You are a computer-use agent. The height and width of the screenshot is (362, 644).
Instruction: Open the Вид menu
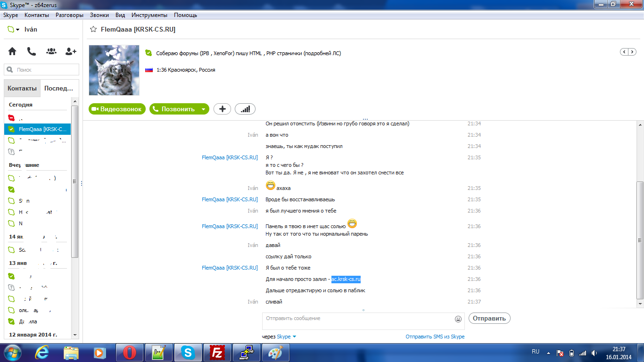120,15
